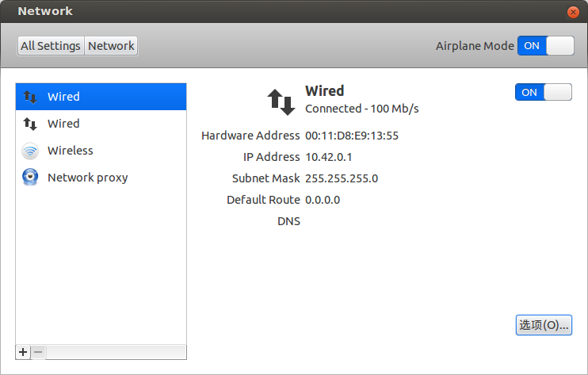
Task: Click the DNS label
Action: coord(288,221)
